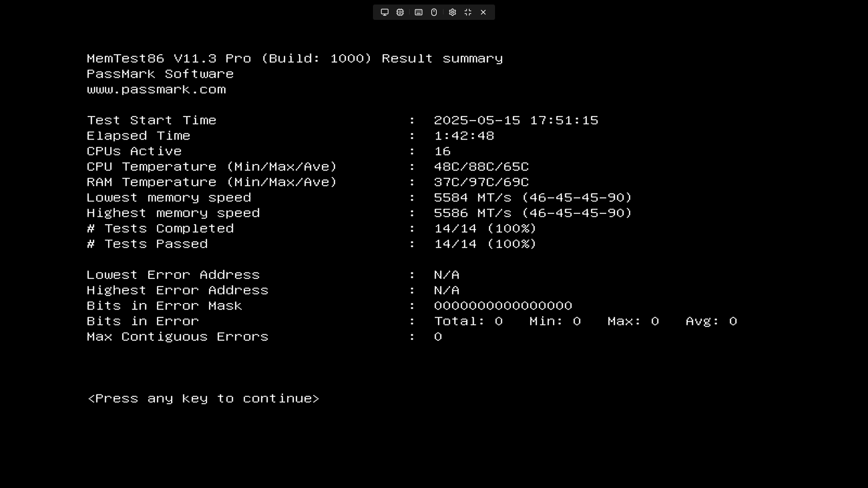
Task: Click the monitor display icon in toolbar
Action: coord(385,12)
